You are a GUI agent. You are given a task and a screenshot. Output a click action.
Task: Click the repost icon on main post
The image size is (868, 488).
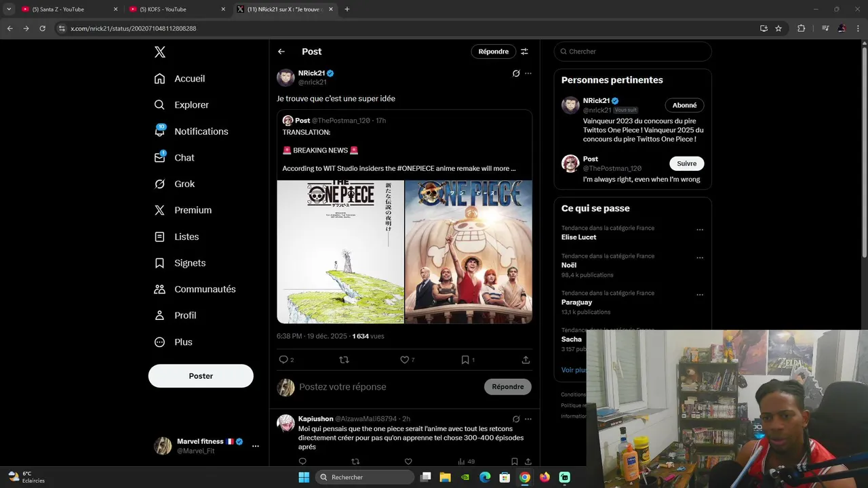click(344, 360)
